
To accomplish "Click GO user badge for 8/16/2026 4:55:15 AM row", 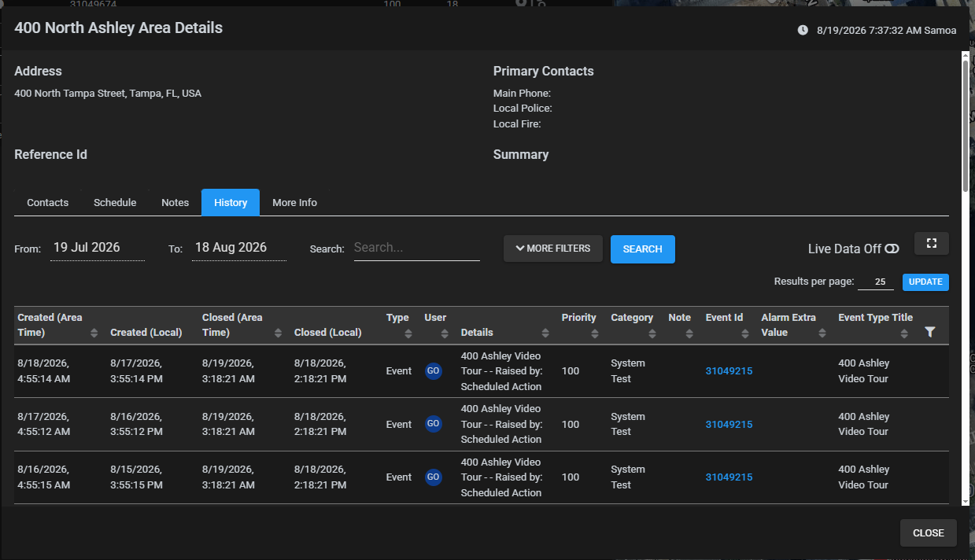I will tap(434, 477).
